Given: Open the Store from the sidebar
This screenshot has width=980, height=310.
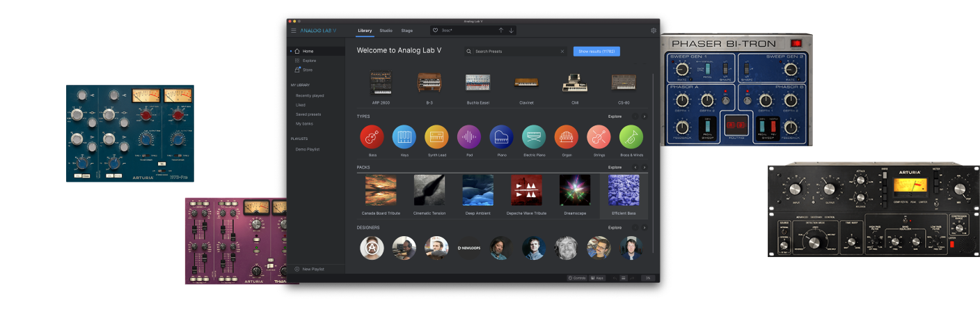Looking at the screenshot, I should tap(307, 70).
